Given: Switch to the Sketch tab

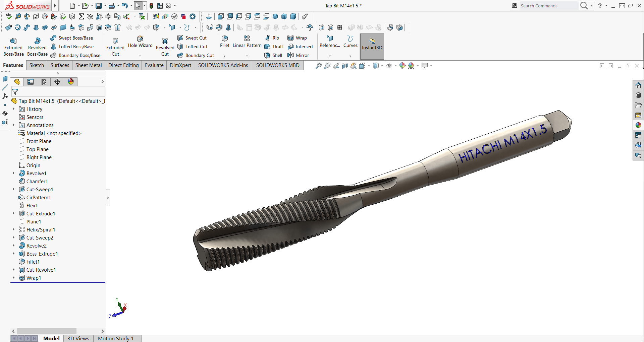Looking at the screenshot, I should pyautogui.click(x=37, y=65).
